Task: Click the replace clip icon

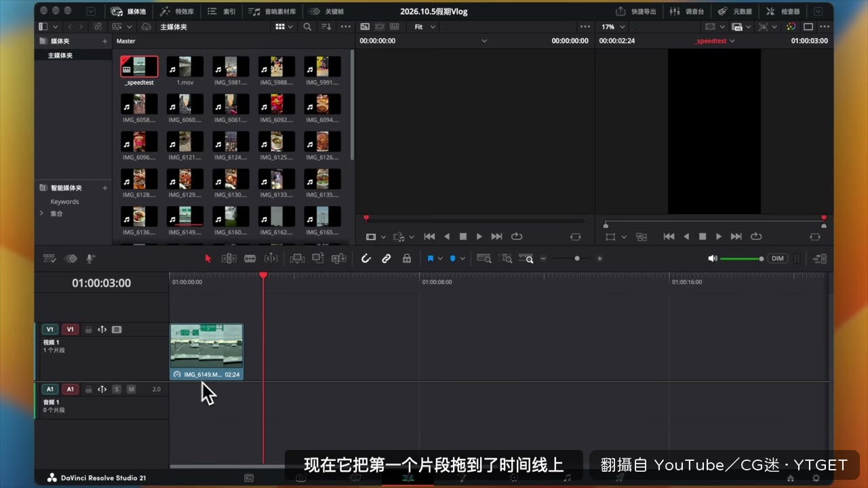Action: 338,258
